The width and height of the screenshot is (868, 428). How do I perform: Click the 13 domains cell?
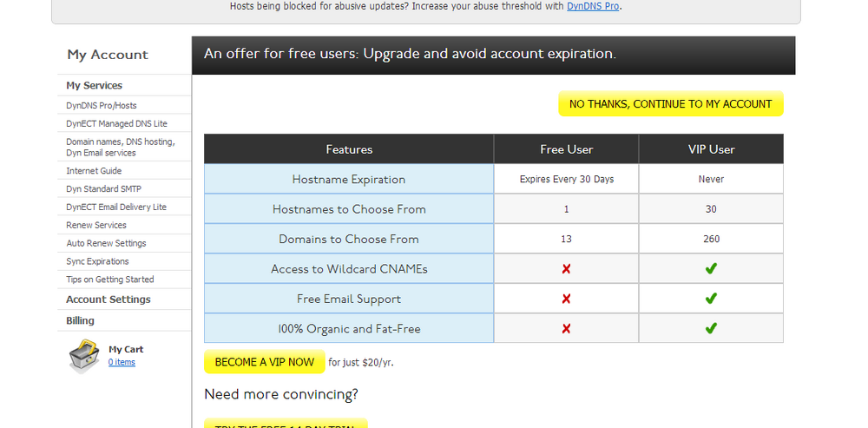tap(566, 240)
